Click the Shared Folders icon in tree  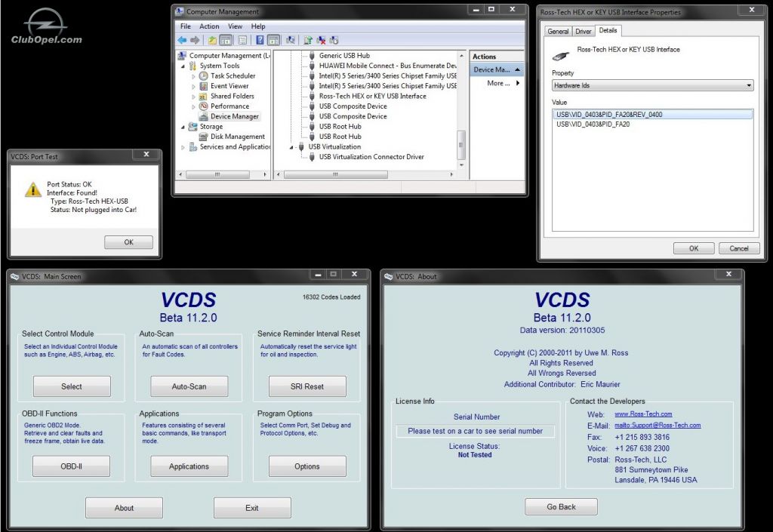(x=204, y=96)
